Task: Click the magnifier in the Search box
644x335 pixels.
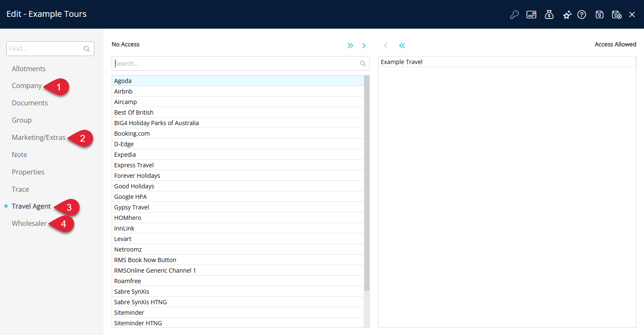Action: pyautogui.click(x=363, y=64)
